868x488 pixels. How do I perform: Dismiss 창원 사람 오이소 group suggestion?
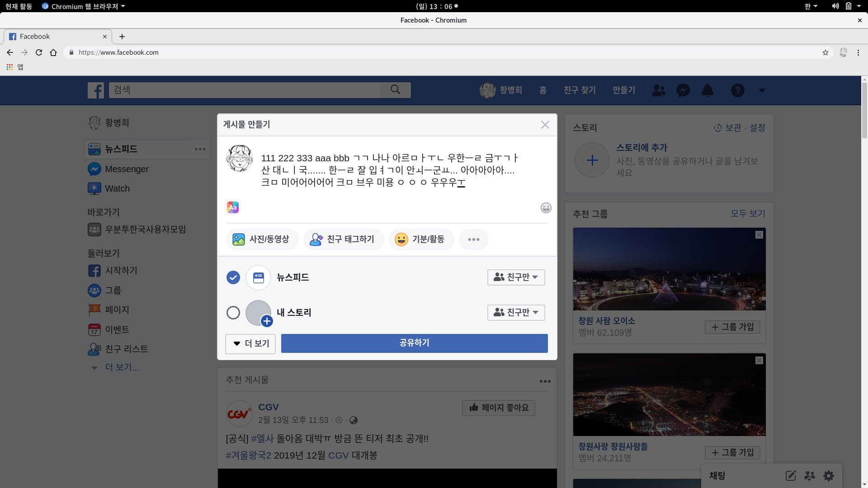coord(759,235)
